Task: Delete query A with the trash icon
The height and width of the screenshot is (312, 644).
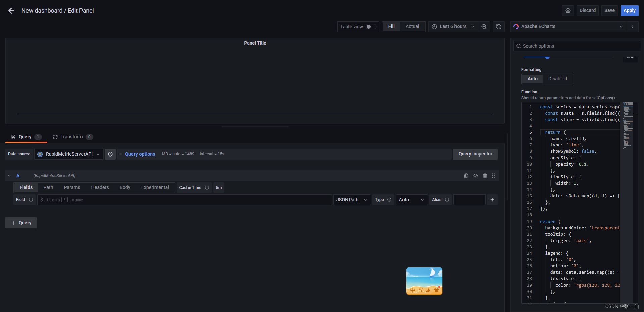Action: (x=485, y=175)
